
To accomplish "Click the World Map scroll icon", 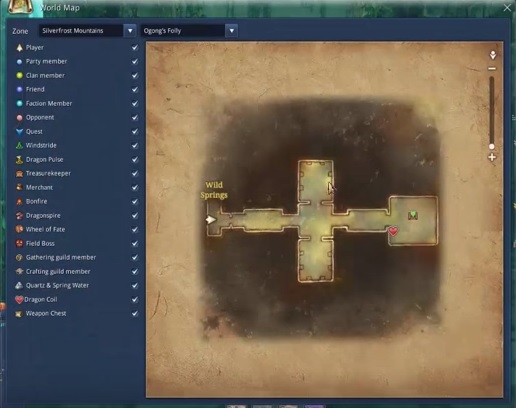I will coord(20,7).
